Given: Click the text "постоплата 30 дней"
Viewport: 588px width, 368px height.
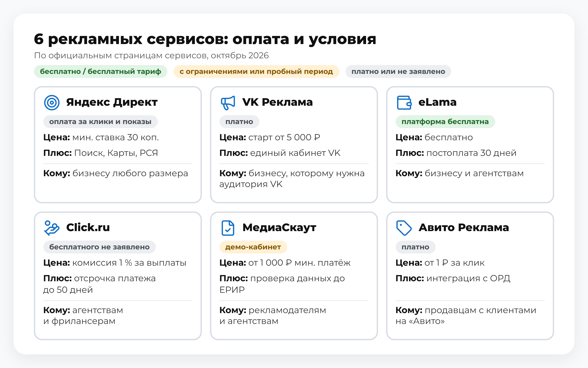Looking at the screenshot, I should tap(471, 153).
